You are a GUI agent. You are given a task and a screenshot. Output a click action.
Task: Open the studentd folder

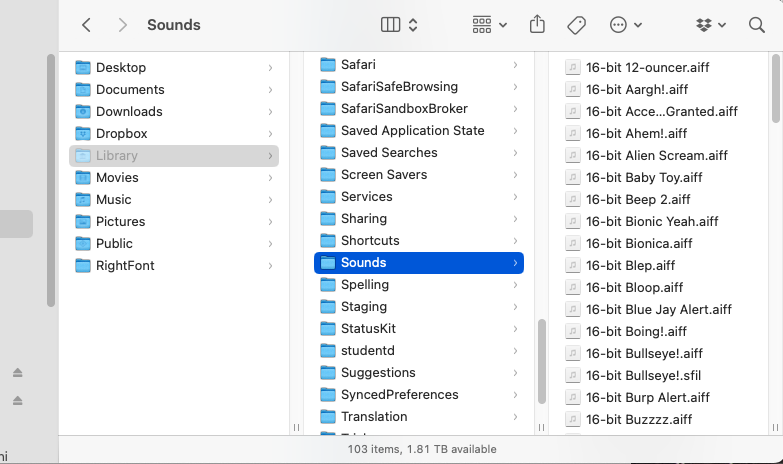(419, 351)
